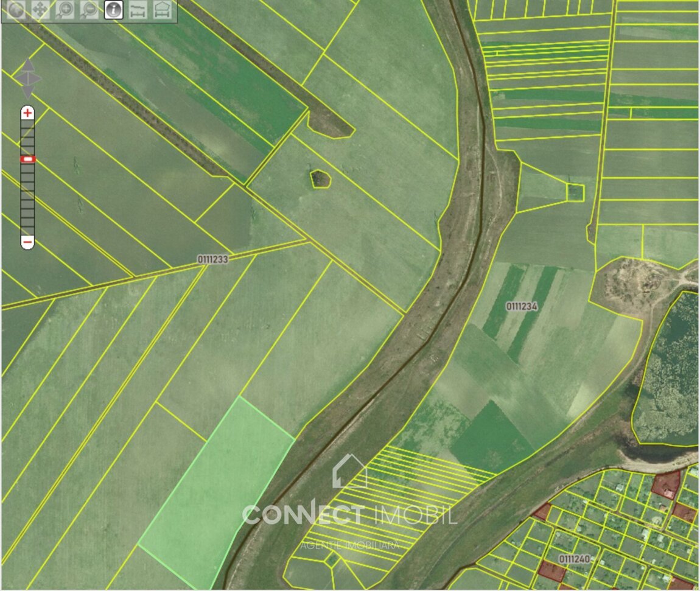700x591 pixels.
Task: Select the highlighted light-green parcel
Action: tap(216, 493)
